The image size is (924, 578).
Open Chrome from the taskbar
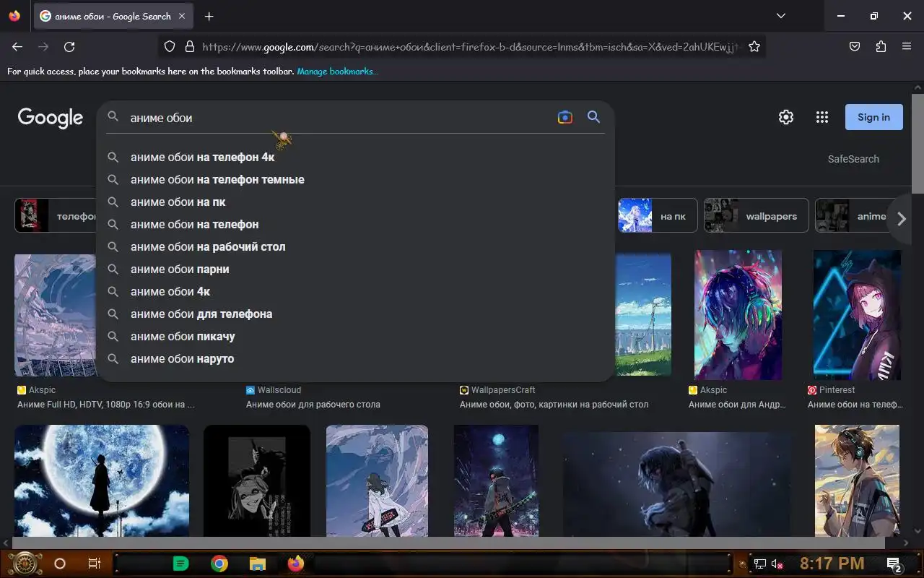click(219, 564)
